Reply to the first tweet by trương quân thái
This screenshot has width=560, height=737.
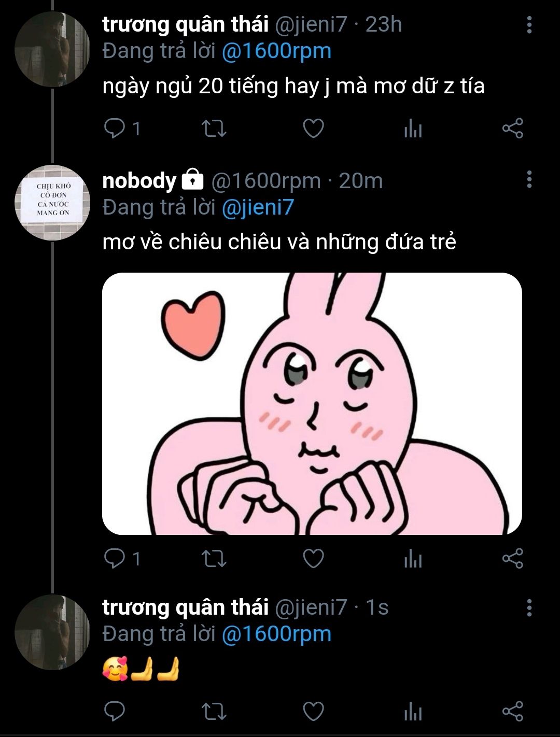pos(115,128)
